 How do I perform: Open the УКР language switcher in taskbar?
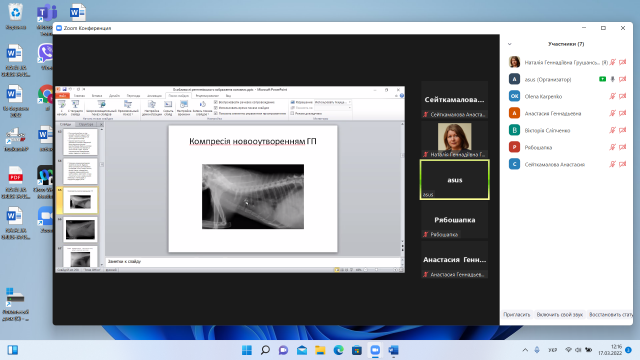(x=552, y=350)
